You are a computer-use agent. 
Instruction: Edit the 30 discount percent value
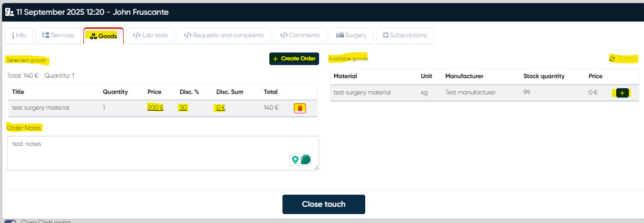183,108
